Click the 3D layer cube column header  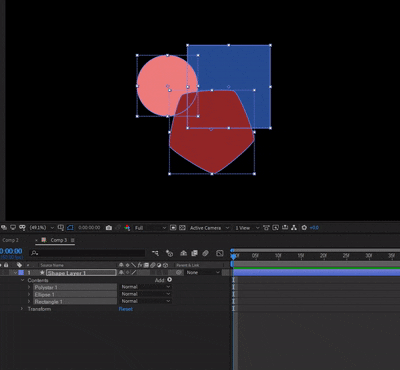pyautogui.click(x=165, y=265)
